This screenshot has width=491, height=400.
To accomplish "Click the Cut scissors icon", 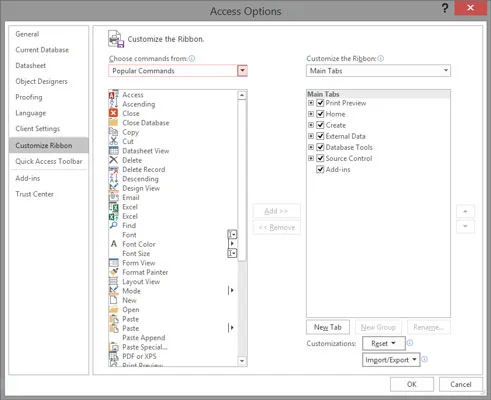I will point(114,141).
